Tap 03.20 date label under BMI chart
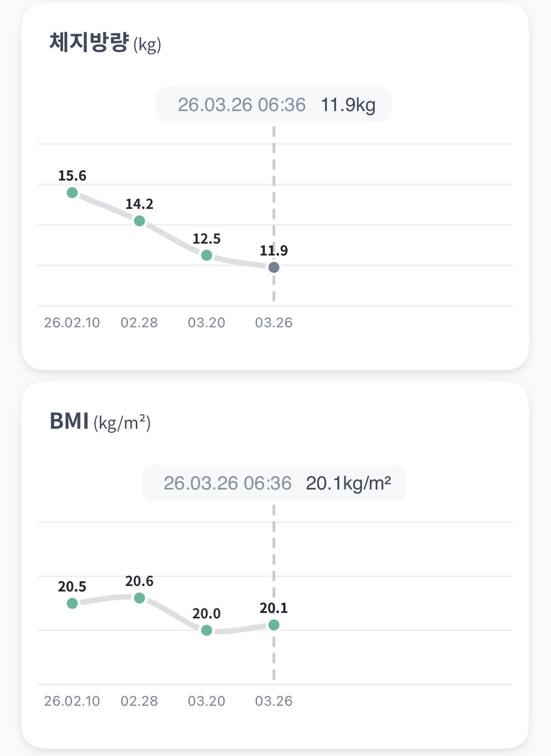The height and width of the screenshot is (756, 551). coord(207,701)
